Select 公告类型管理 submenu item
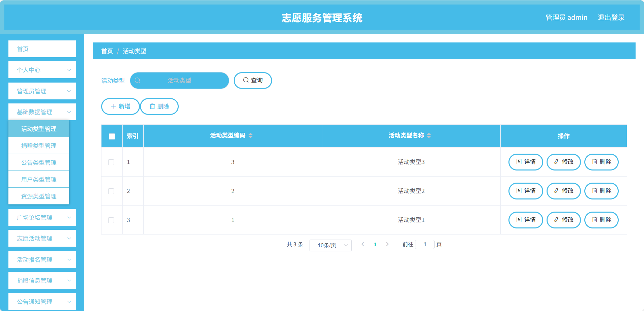Viewport: 644px width, 311px height. [x=39, y=162]
